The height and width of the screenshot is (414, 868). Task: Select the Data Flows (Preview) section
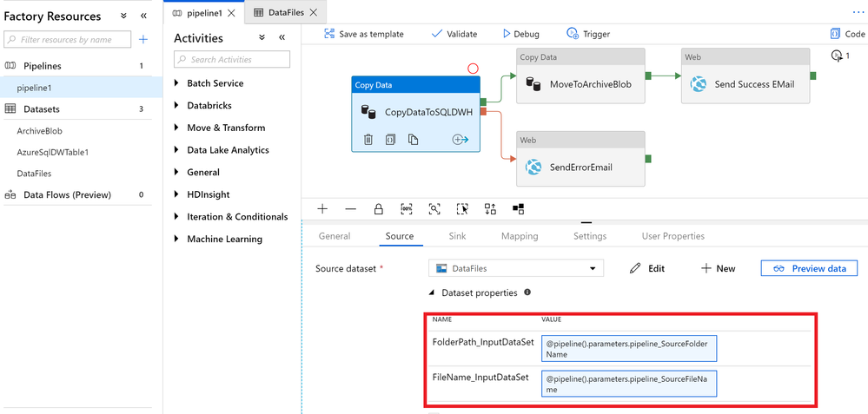tap(67, 194)
